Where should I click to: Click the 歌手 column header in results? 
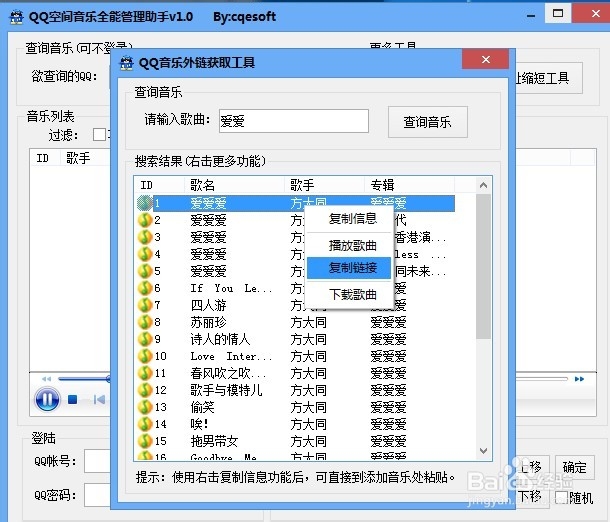pyautogui.click(x=324, y=185)
